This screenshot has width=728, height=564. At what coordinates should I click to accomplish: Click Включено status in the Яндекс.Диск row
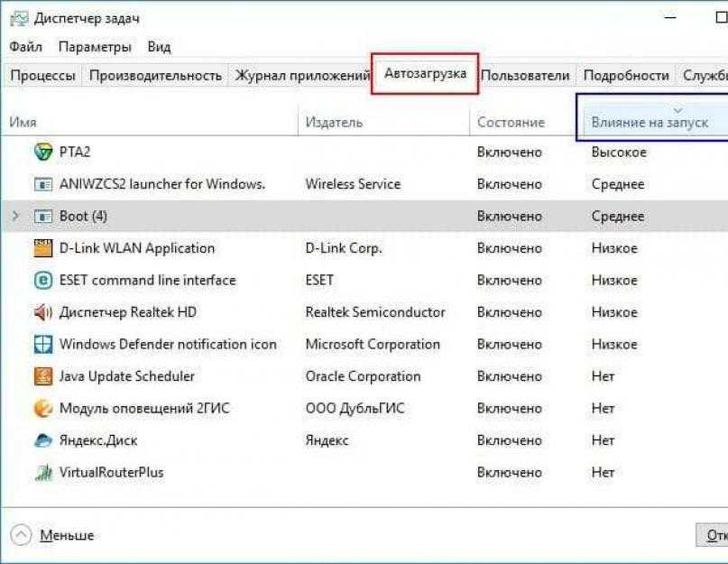coord(510,440)
